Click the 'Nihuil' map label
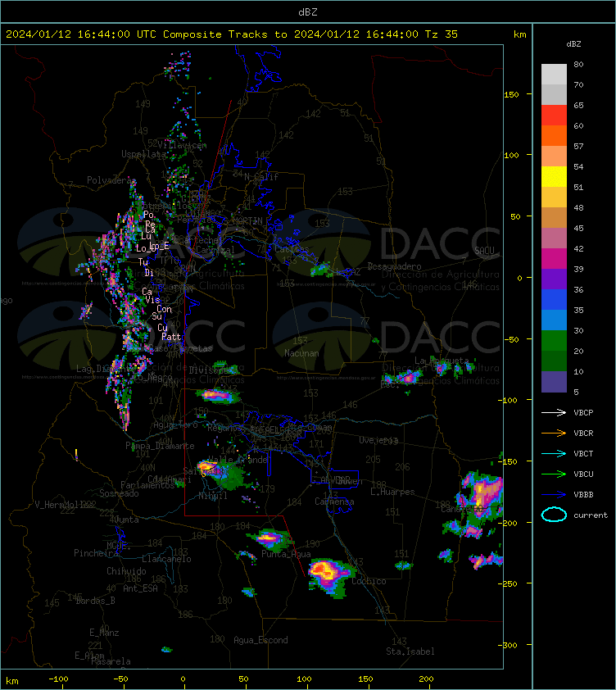Viewport: 616px width, 690px height. [x=212, y=496]
